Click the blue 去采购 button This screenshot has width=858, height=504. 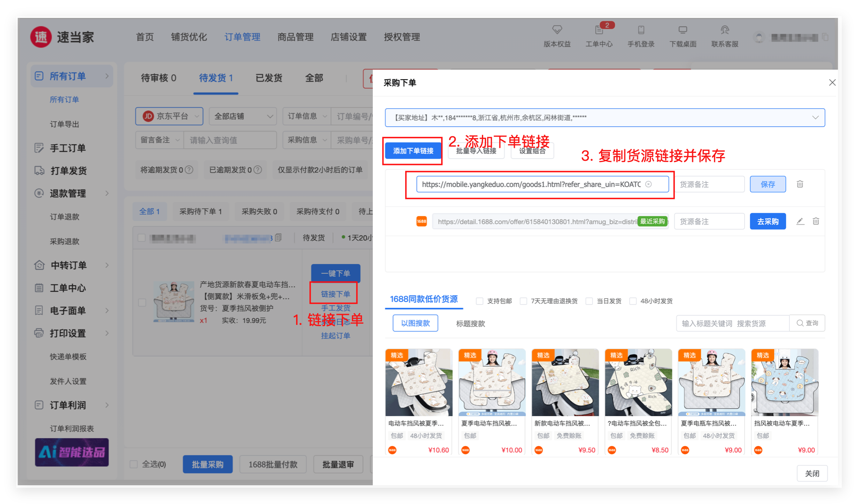click(767, 221)
